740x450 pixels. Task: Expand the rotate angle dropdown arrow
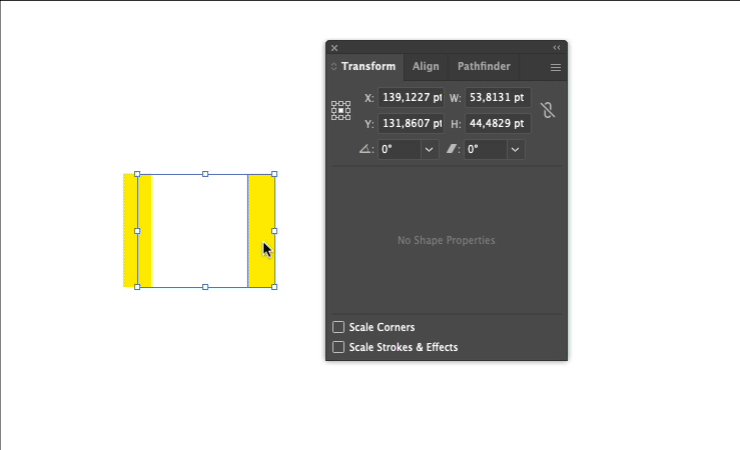tap(429, 150)
